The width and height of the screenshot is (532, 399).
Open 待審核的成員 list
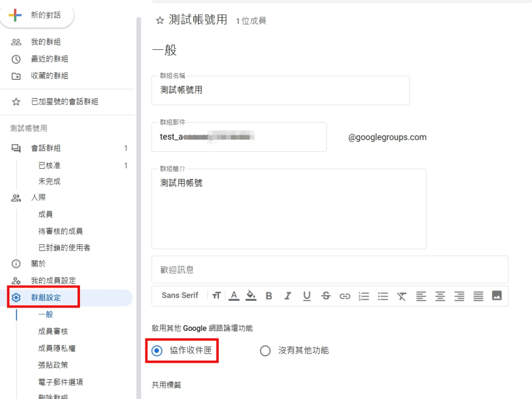pos(60,231)
